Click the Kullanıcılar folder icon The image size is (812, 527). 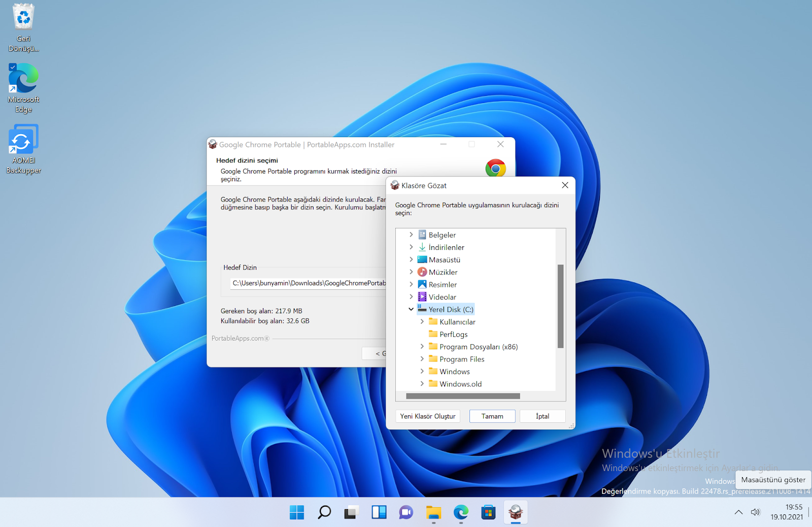pos(433,321)
